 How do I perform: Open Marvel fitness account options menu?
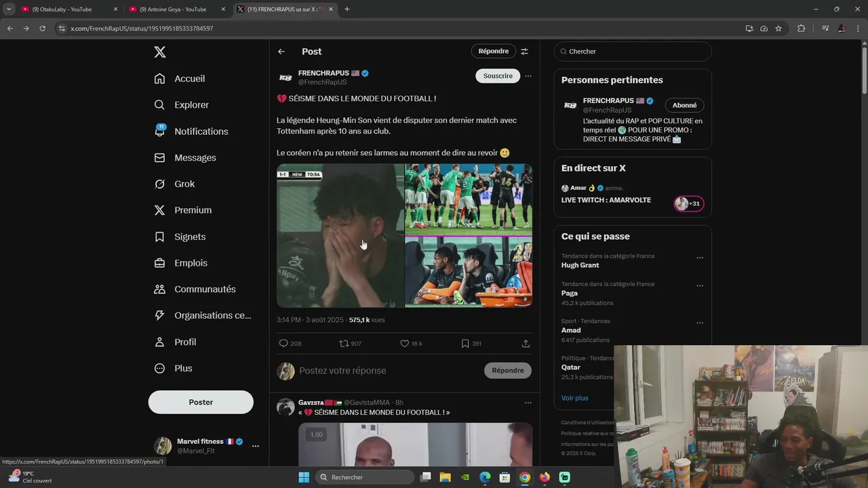tap(256, 446)
